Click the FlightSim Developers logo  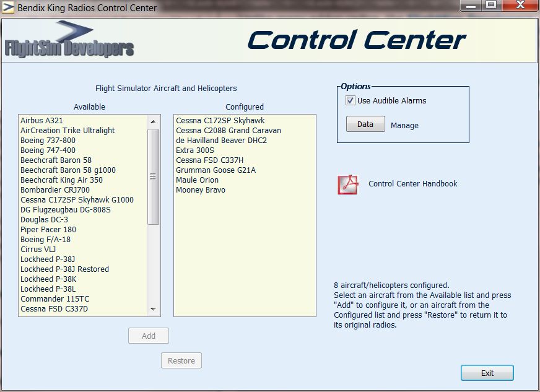69,39
